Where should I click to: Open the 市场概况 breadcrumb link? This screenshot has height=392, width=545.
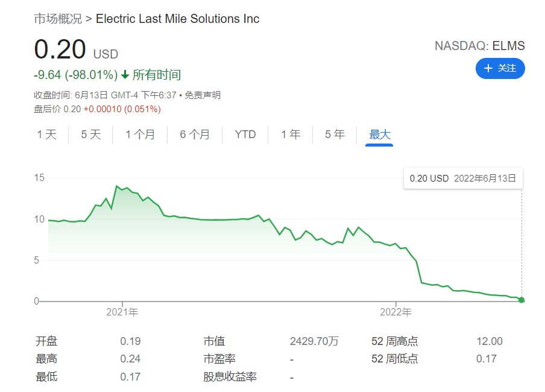pos(58,19)
